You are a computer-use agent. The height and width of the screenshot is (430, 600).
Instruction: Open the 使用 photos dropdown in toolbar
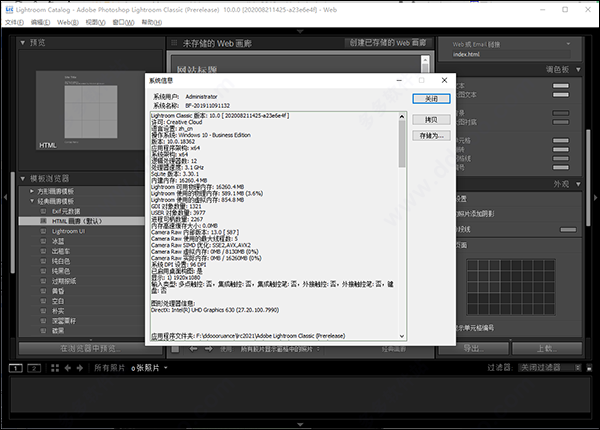click(x=280, y=349)
